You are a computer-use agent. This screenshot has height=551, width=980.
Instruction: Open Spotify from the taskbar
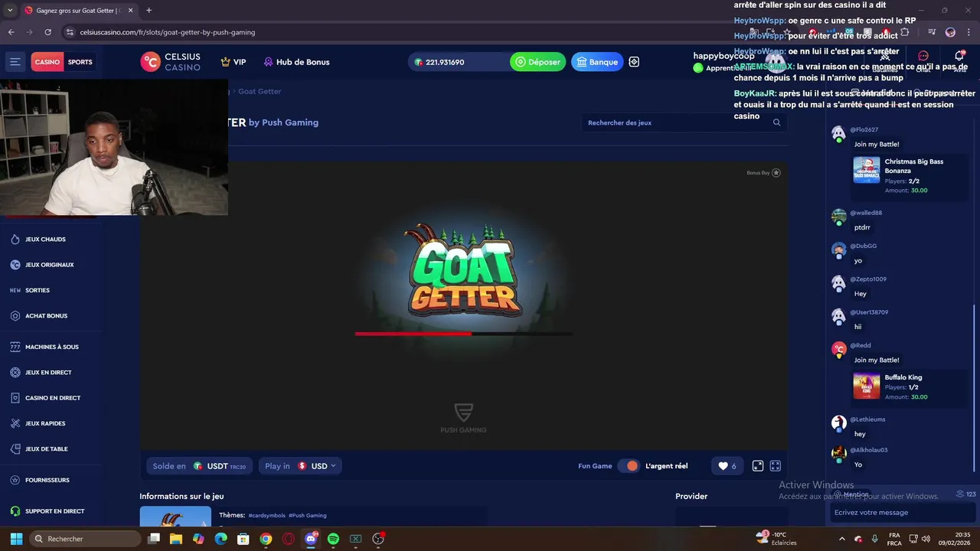[x=333, y=539]
